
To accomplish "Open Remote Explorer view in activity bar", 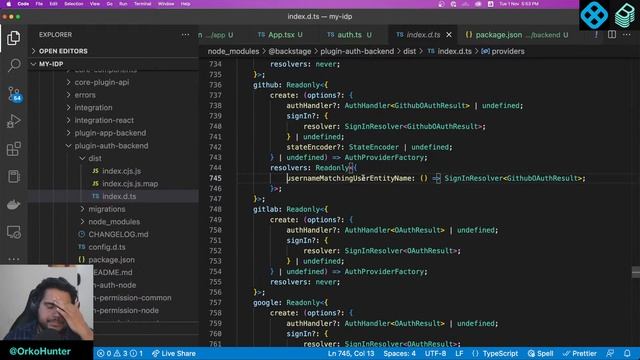I will point(13,232).
